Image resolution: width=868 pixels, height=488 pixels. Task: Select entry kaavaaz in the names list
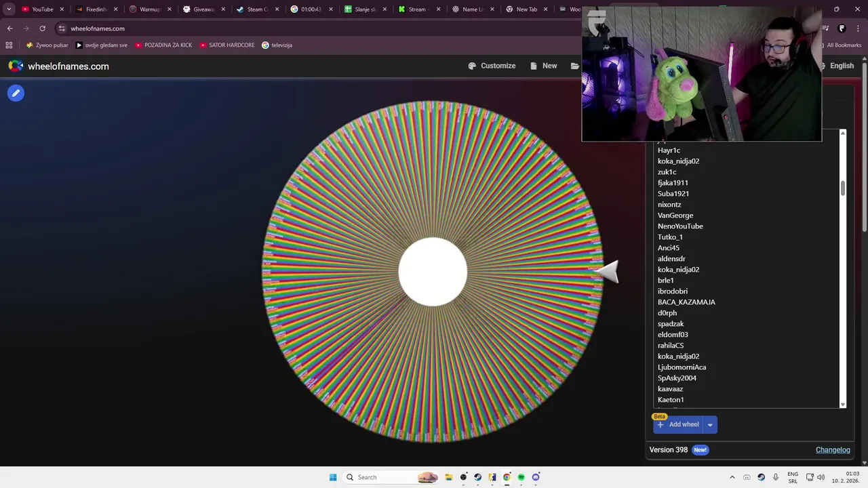tap(670, 389)
